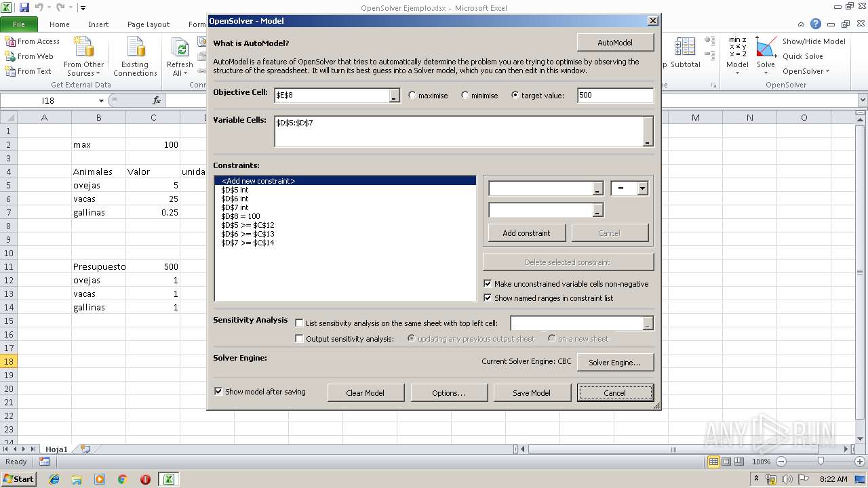Image resolution: width=868 pixels, height=488 pixels.
Task: Click the Solver Engine... button
Action: tap(614, 363)
